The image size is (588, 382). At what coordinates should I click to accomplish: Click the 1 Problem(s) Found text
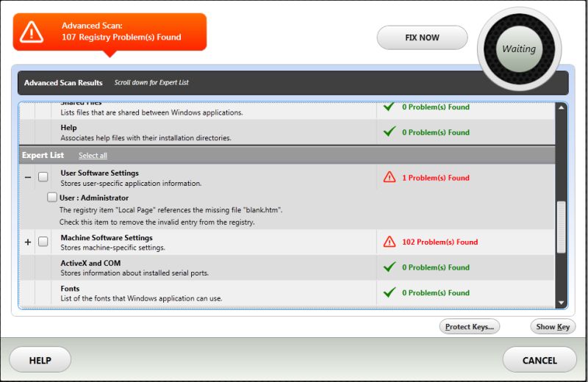436,178
